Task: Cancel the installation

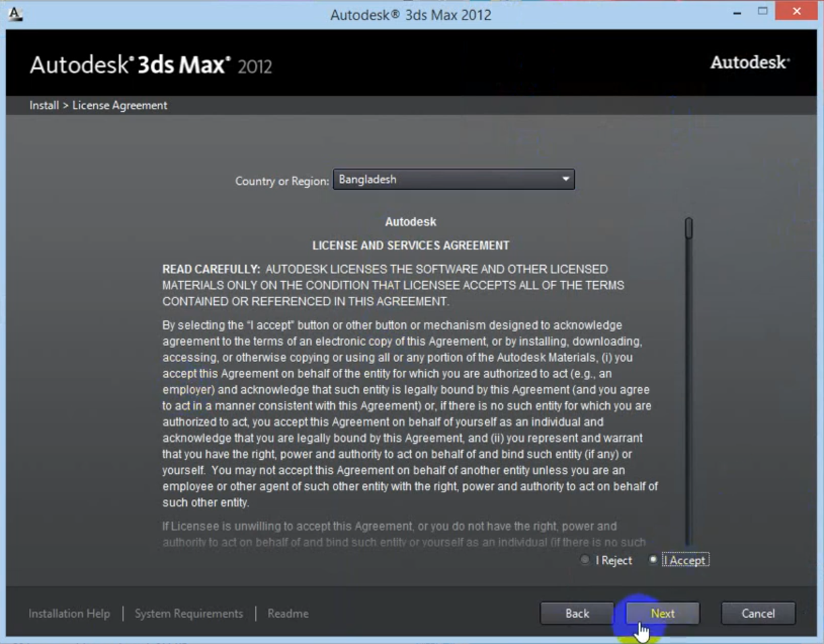Action: (x=758, y=614)
